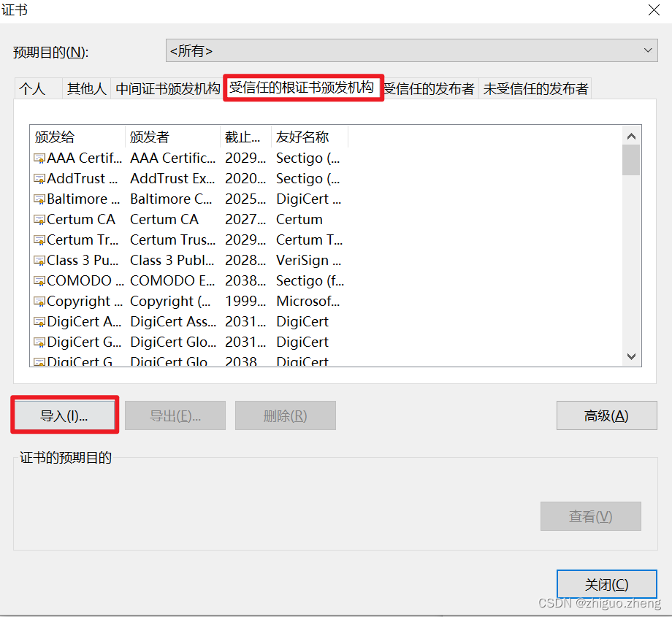Viewport: 672px width, 617px height.
Task: Click the certificate icon of COMODO row
Action: (x=39, y=281)
